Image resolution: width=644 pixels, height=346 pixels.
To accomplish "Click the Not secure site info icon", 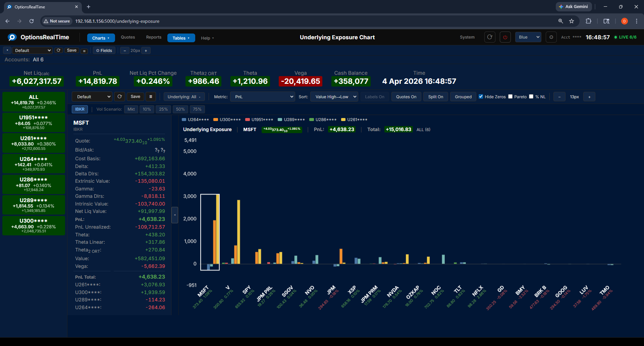I will [57, 21].
